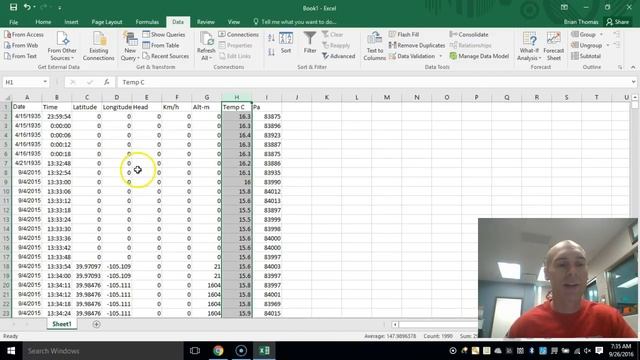Click the Windows Start button

11,351
